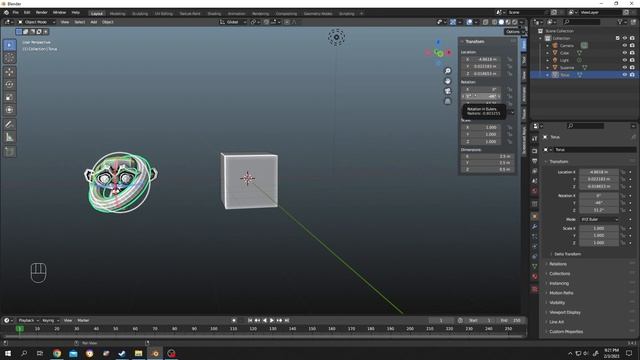The height and width of the screenshot is (360, 640).
Task: Open the Render properties tab icon
Action: [534, 151]
